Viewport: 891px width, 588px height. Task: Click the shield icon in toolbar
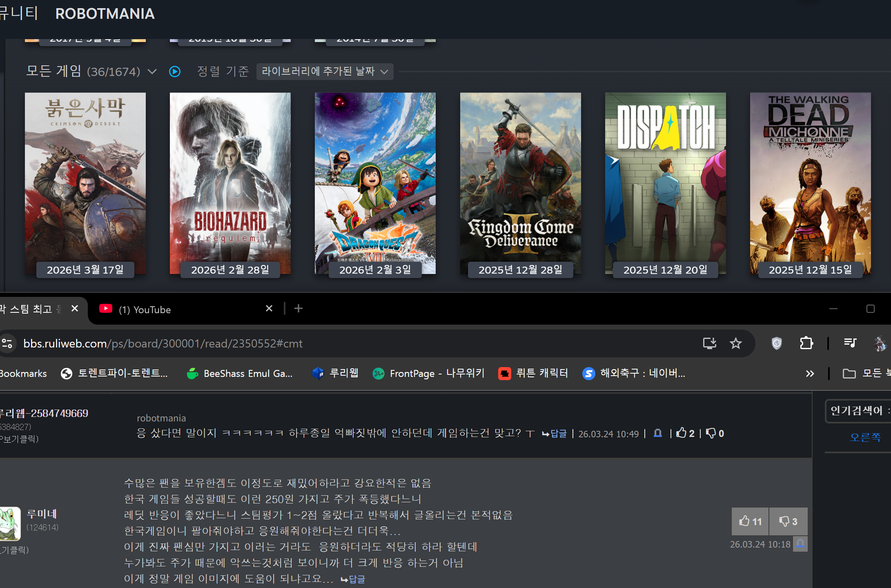(777, 343)
